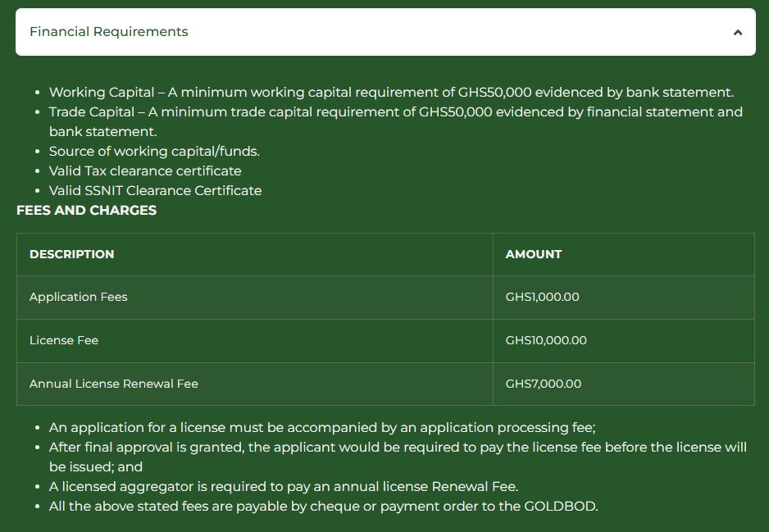Click the GHS10,000.00 amount cell

pos(624,341)
